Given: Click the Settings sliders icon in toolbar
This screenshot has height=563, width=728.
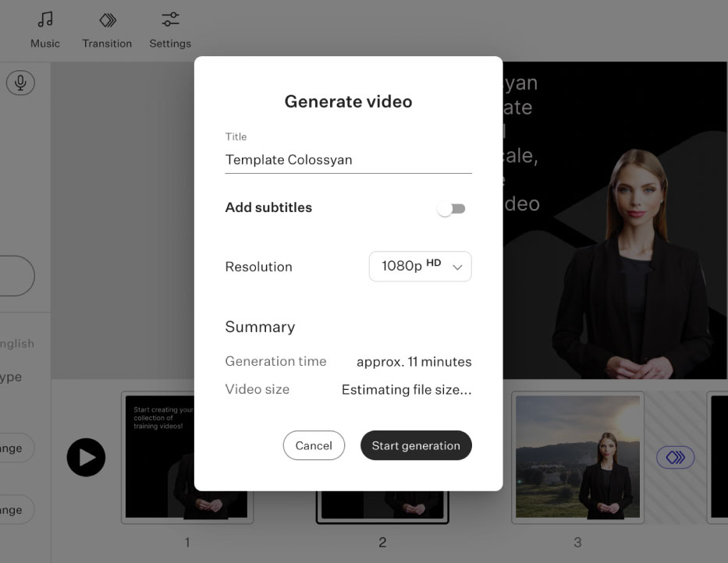Looking at the screenshot, I should pyautogui.click(x=169, y=19).
